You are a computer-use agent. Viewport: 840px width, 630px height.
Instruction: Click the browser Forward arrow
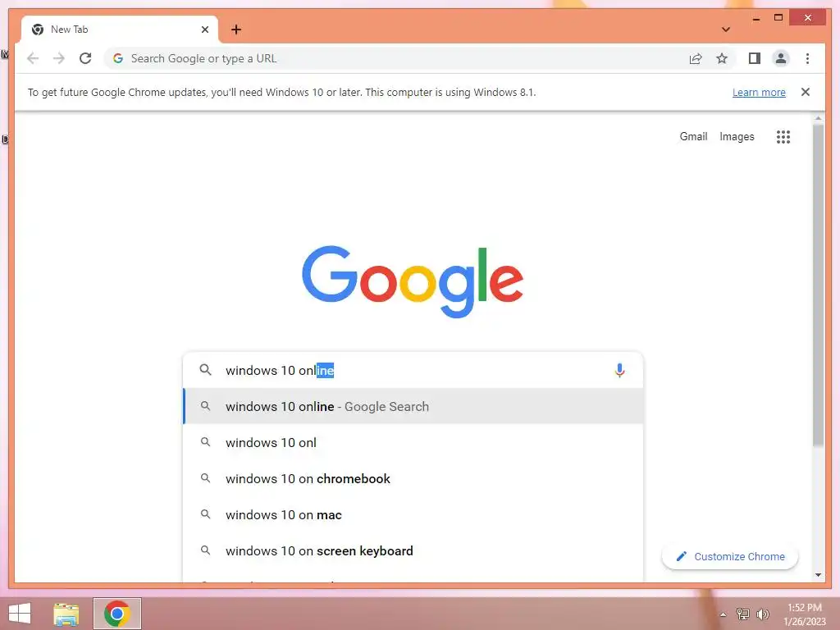pos(59,58)
